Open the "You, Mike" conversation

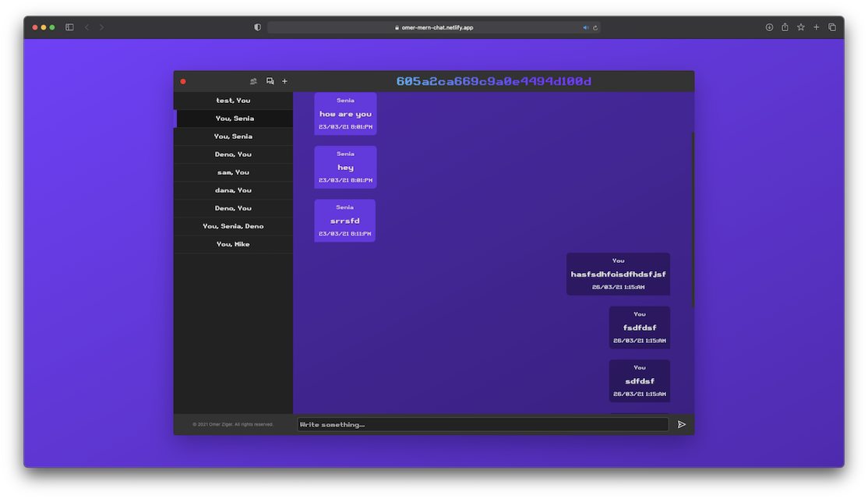coord(233,244)
